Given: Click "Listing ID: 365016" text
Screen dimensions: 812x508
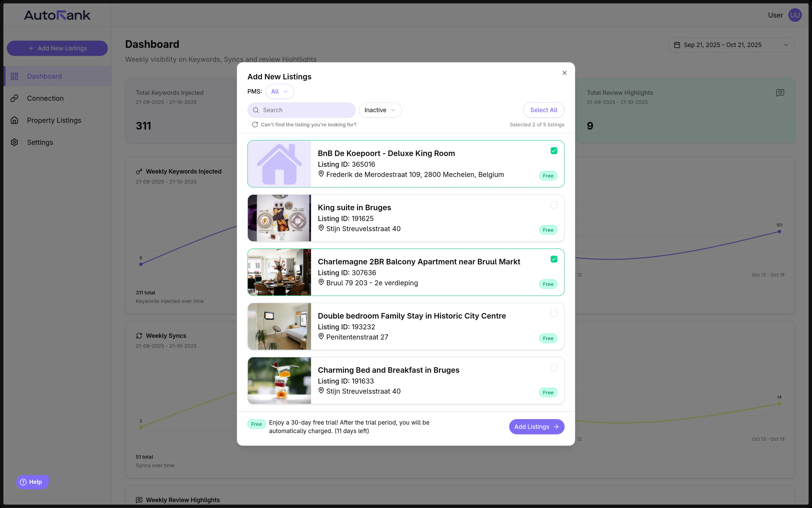Looking at the screenshot, I should coord(346,164).
